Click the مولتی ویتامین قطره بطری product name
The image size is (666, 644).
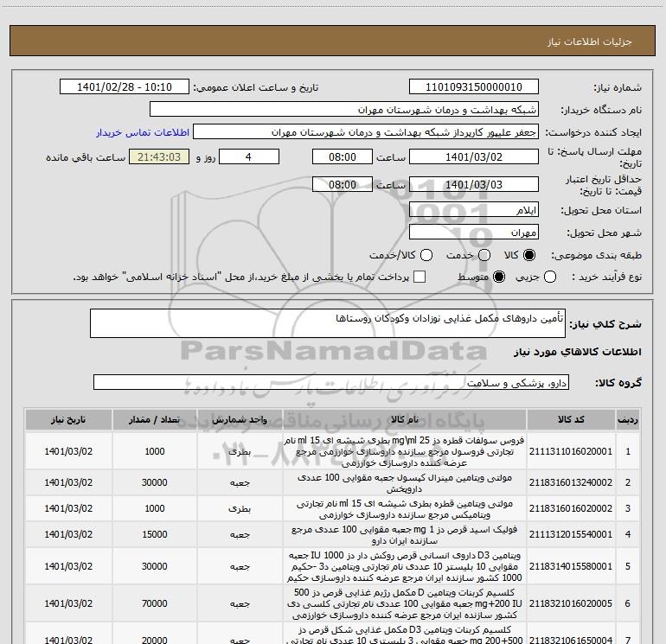(405, 508)
